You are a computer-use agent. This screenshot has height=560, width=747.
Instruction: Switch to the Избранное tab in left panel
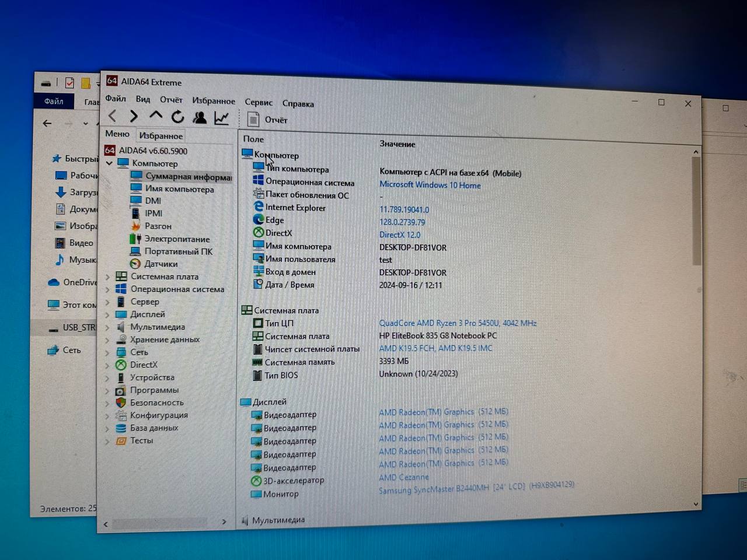pos(161,135)
